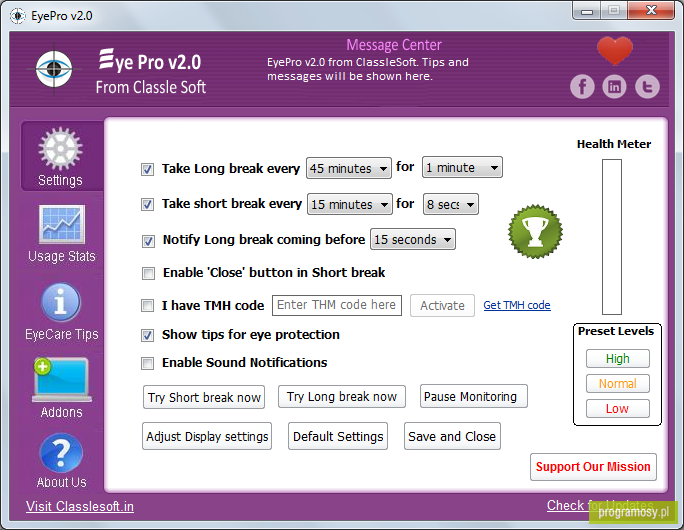
Task: Enable Sound Notifications checkbox
Action: tap(147, 363)
